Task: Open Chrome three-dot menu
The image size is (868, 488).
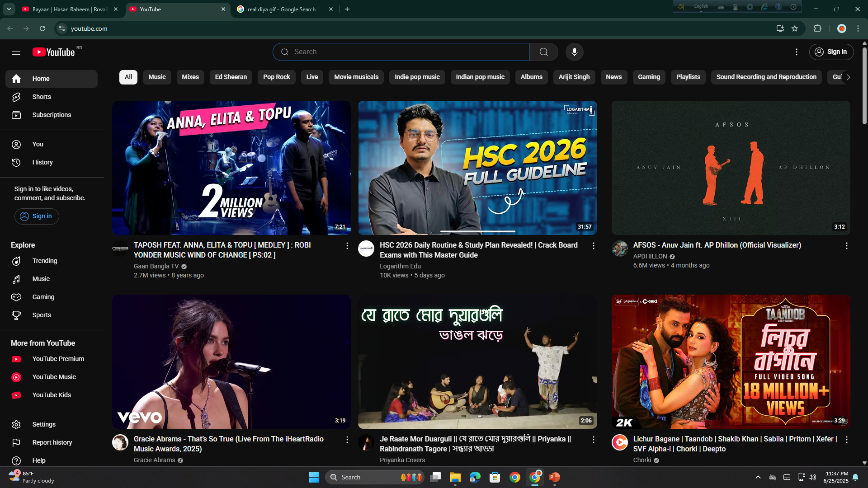Action: click(x=858, y=28)
